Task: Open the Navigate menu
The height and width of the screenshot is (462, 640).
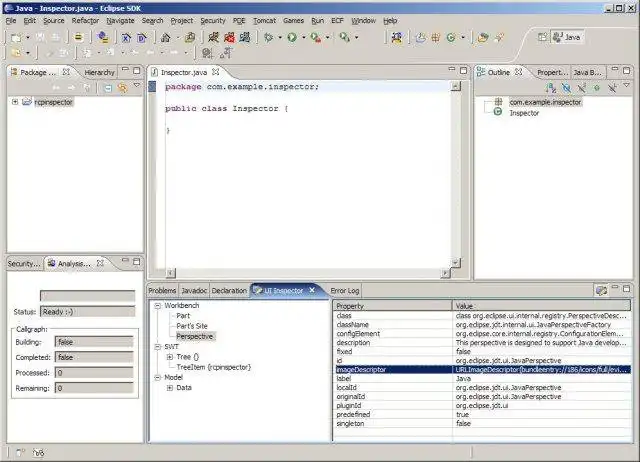Action: point(120,20)
